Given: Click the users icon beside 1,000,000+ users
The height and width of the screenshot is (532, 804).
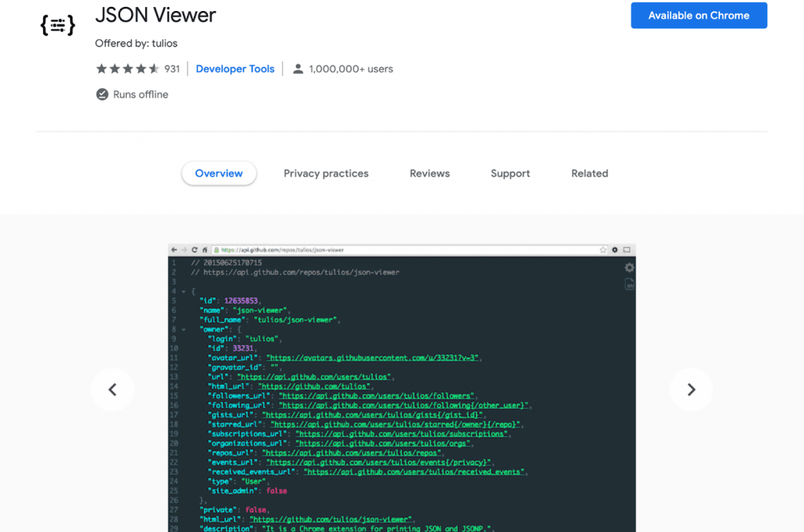Looking at the screenshot, I should click(298, 68).
